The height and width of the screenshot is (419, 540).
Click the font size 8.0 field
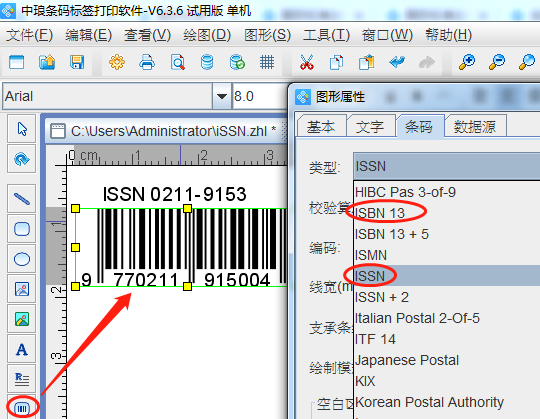click(260, 96)
